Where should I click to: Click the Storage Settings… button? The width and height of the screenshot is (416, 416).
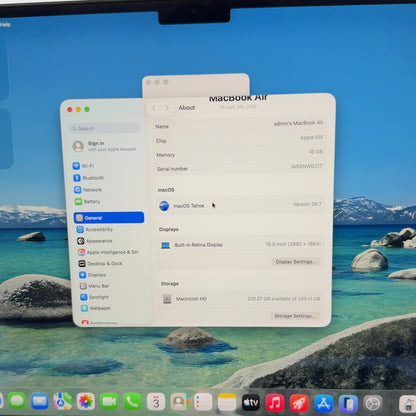pos(295,316)
